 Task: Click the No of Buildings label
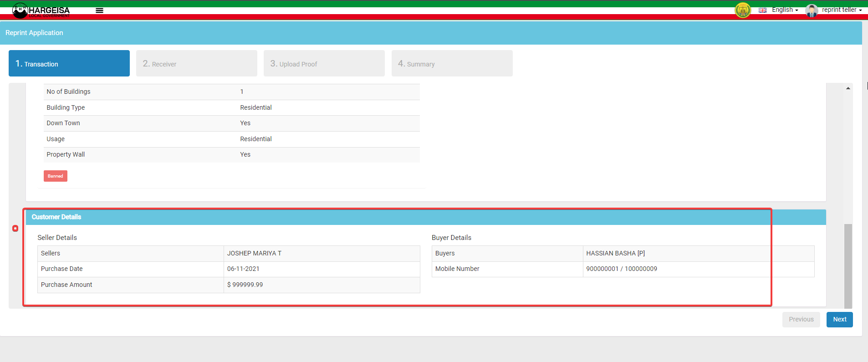tap(68, 92)
